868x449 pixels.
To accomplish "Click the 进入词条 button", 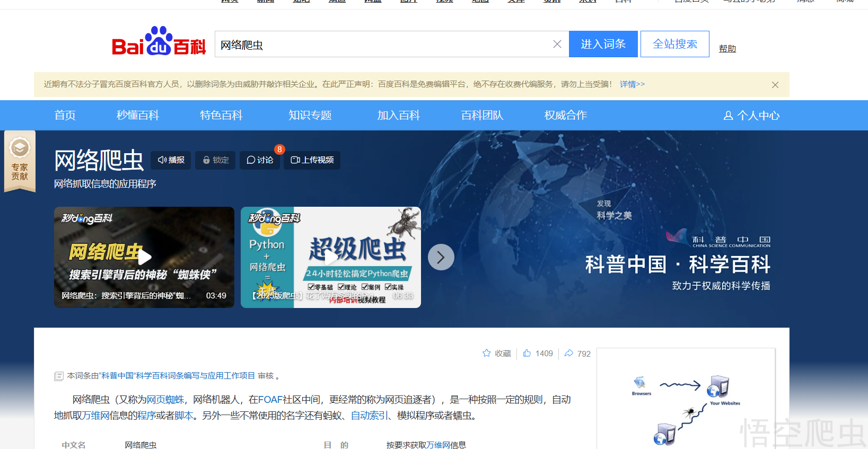I will click(x=603, y=44).
